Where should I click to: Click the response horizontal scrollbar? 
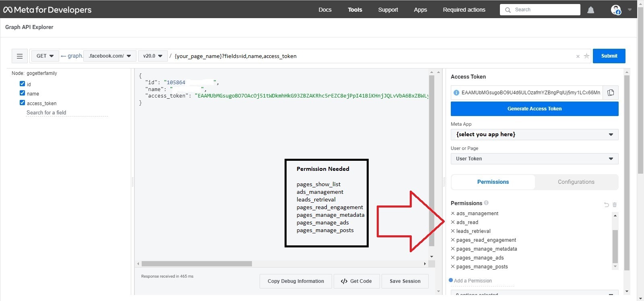[x=197, y=264]
